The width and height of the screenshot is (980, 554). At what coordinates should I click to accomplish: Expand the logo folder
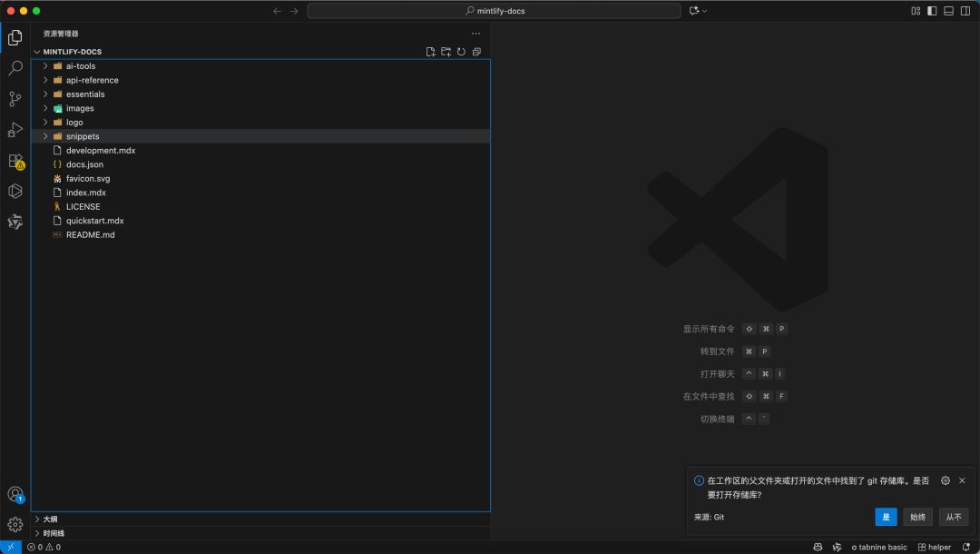coord(260,123)
